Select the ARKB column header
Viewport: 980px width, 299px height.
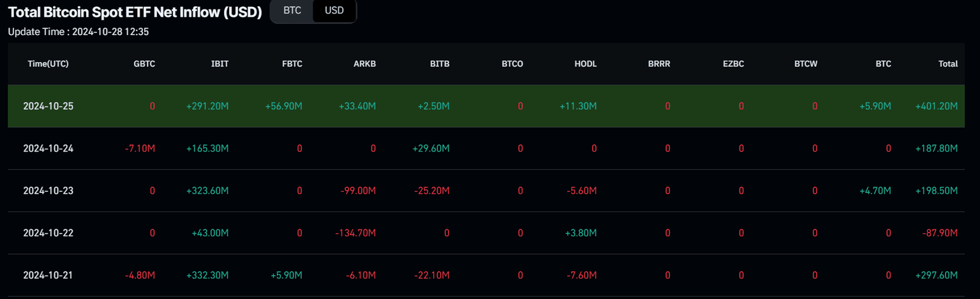pos(366,64)
